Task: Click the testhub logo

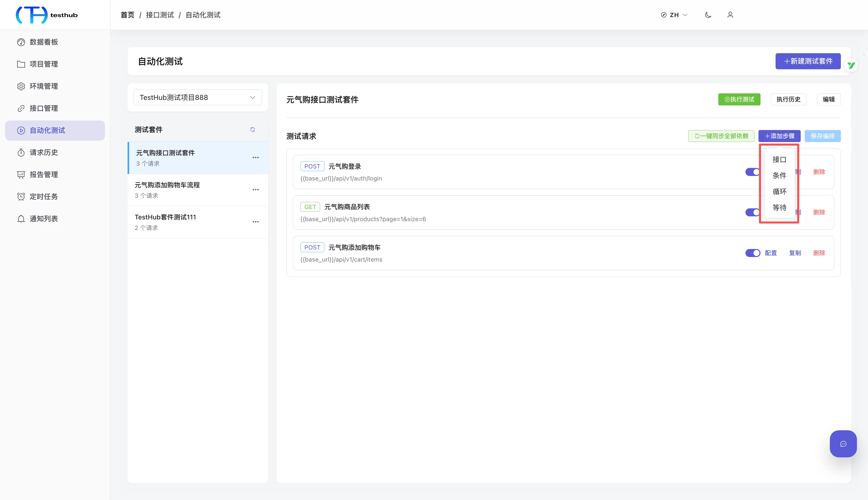Action: click(x=47, y=15)
